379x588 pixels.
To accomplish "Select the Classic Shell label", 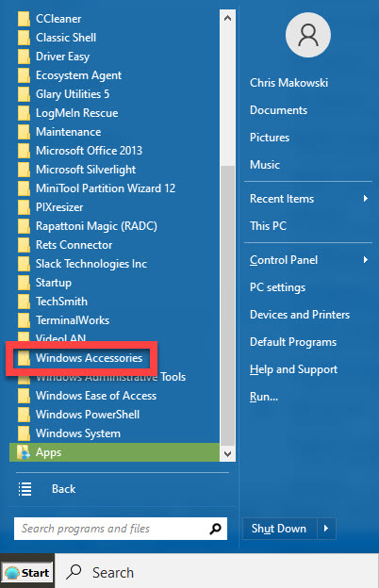I will [66, 38].
